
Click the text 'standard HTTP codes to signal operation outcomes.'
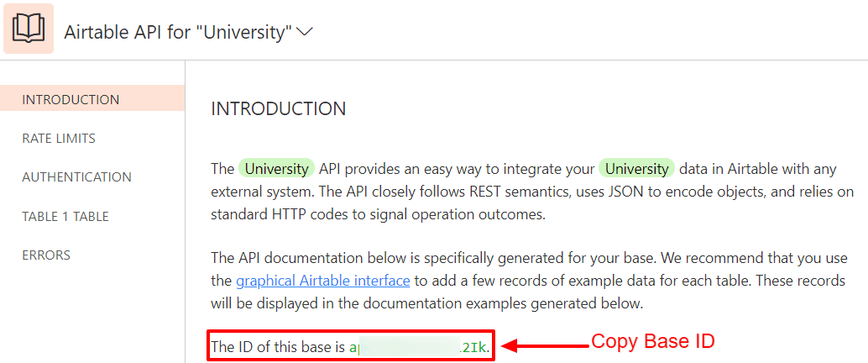[x=378, y=214]
